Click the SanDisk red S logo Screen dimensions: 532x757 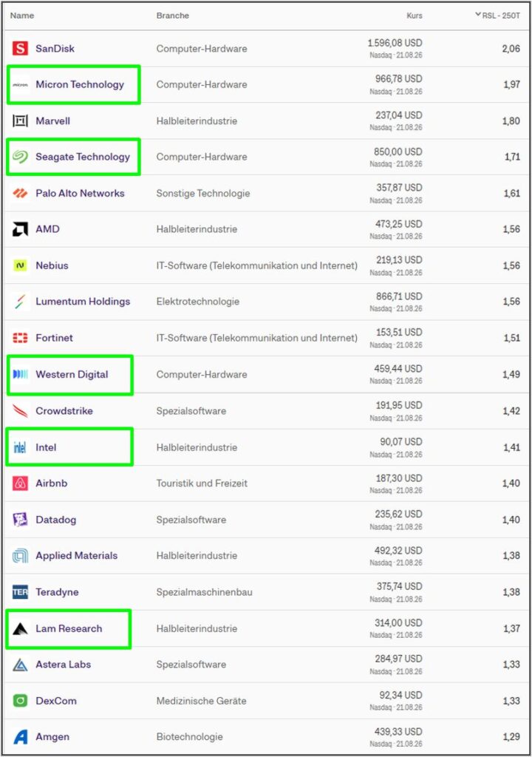20,48
